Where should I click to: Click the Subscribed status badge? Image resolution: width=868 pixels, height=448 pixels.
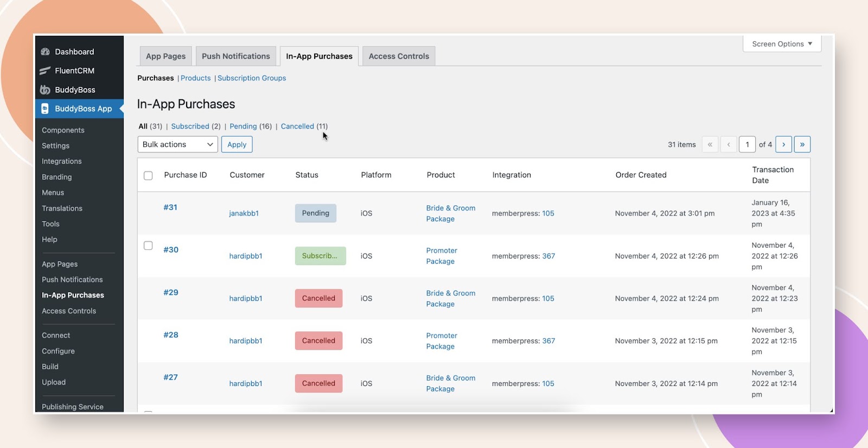(x=321, y=256)
